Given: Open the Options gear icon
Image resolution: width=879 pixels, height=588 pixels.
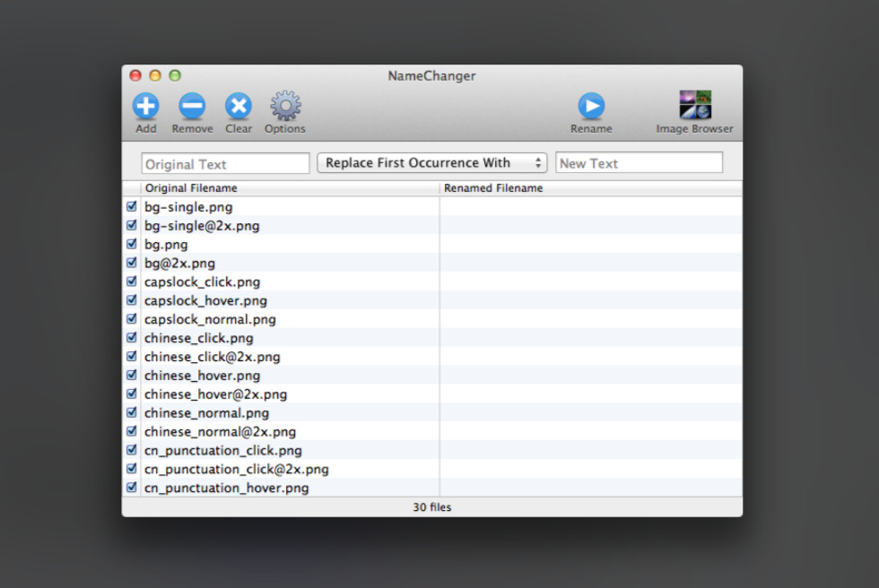Looking at the screenshot, I should (285, 107).
